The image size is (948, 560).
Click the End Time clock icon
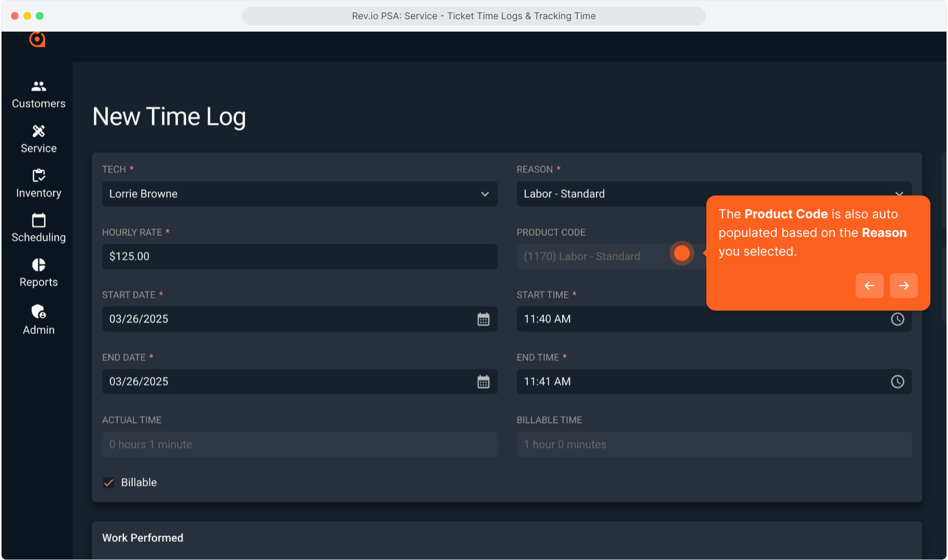pos(897,382)
